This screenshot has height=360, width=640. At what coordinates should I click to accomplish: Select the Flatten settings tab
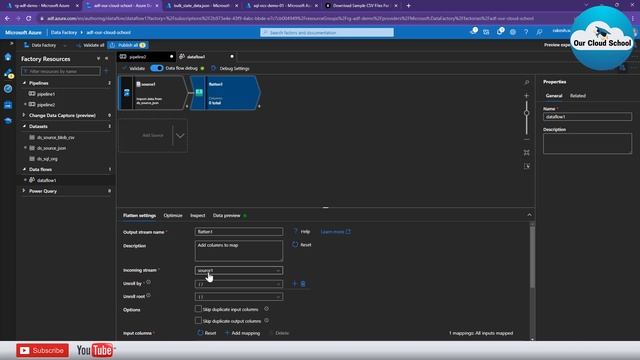(x=139, y=216)
